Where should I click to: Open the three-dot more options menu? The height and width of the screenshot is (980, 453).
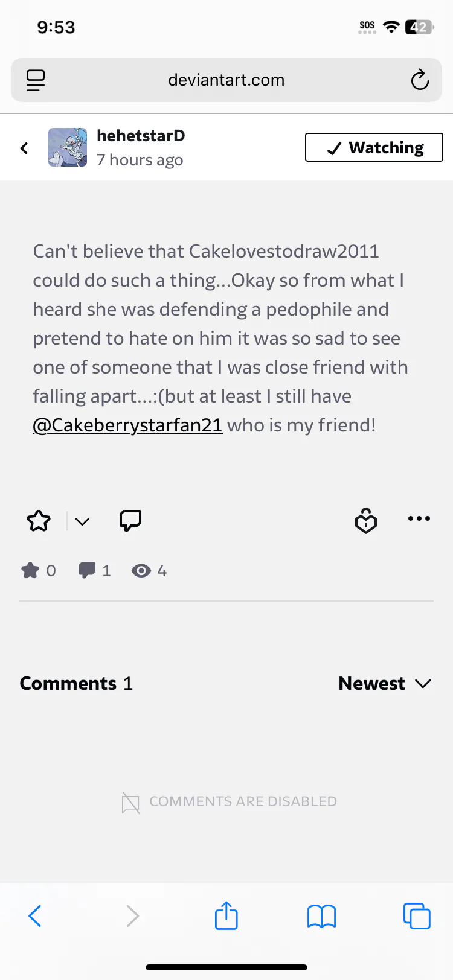tap(419, 518)
